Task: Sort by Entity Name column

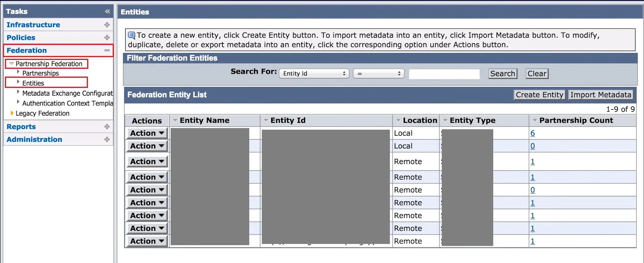Action: tap(205, 120)
